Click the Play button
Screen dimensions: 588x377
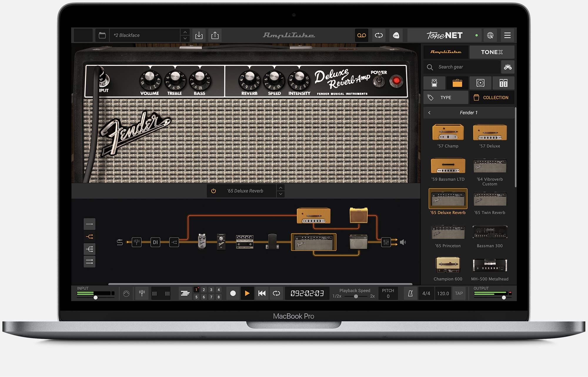[247, 293]
